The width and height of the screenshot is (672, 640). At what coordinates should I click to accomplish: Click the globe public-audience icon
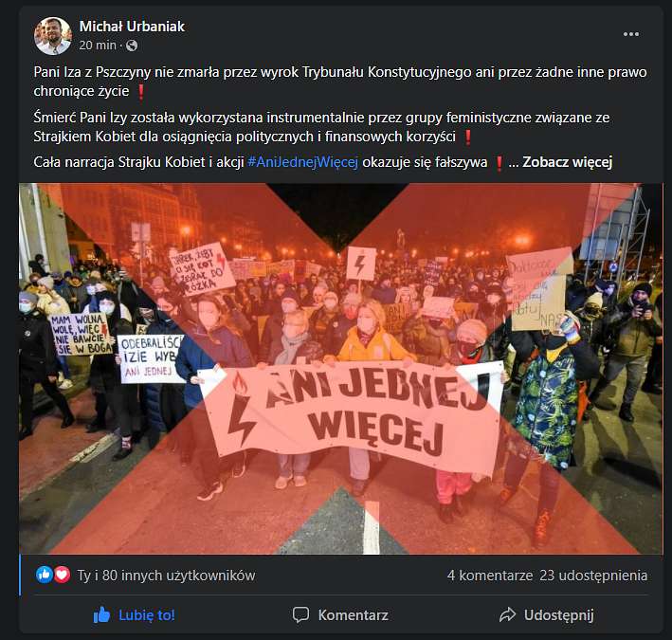point(132,46)
